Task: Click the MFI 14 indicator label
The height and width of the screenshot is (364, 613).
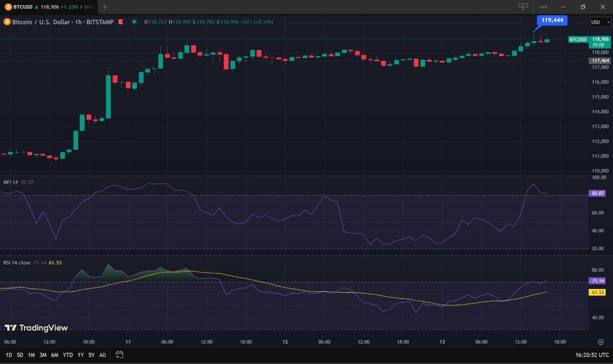Action: (x=11, y=182)
